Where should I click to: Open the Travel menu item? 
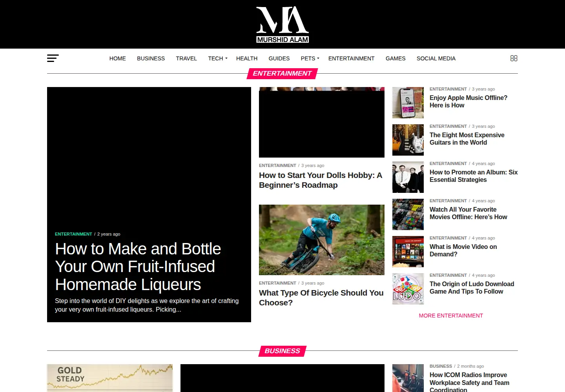(x=186, y=58)
